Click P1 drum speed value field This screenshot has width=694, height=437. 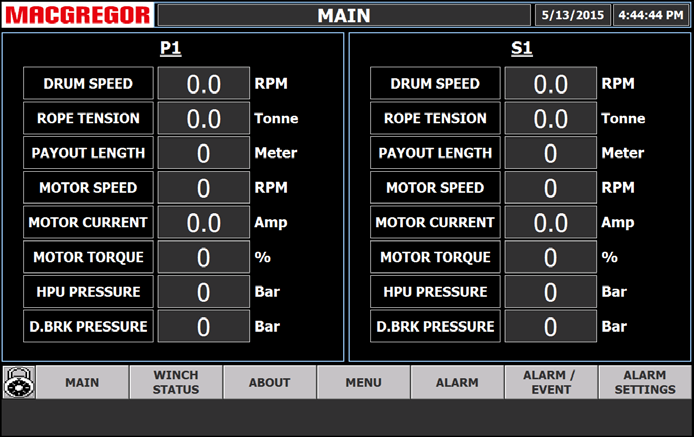(x=204, y=83)
